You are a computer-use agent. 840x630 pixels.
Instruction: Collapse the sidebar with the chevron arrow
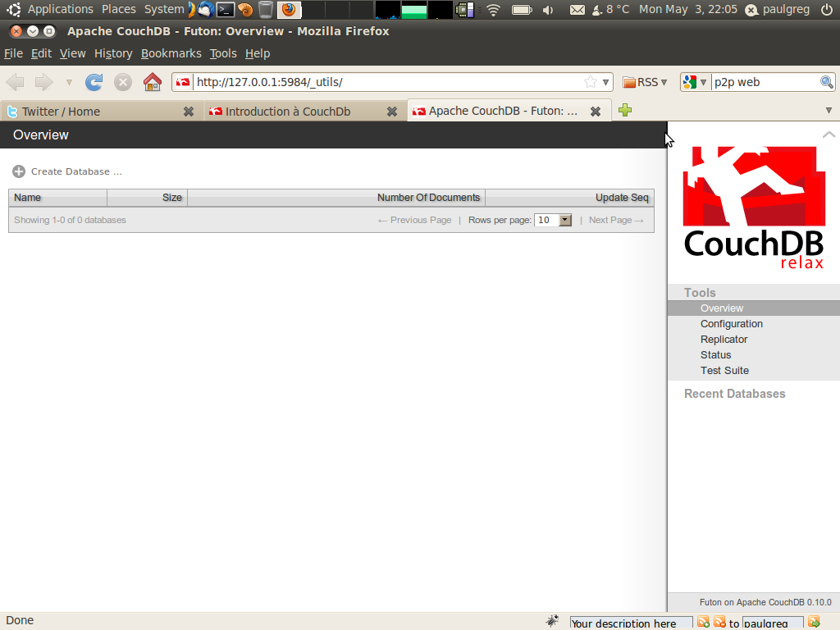tap(829, 135)
